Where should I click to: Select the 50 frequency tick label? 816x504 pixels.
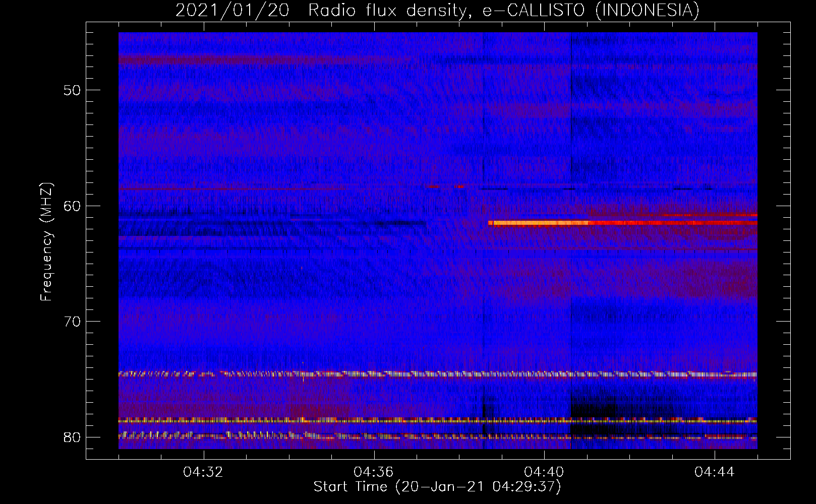click(72, 90)
